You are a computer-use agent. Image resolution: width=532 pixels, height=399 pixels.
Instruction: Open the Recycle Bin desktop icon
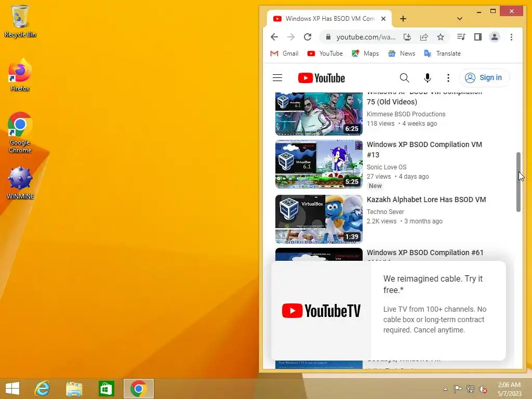pos(20,21)
